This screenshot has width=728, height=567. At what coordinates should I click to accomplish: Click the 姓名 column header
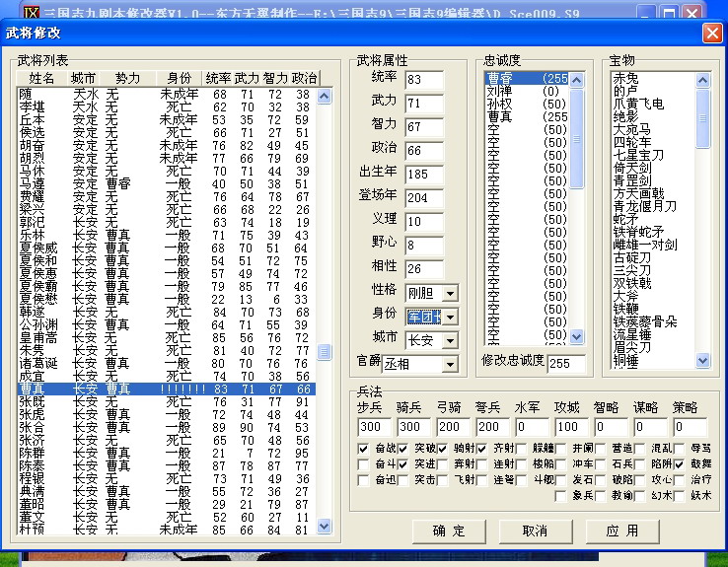click(x=41, y=78)
